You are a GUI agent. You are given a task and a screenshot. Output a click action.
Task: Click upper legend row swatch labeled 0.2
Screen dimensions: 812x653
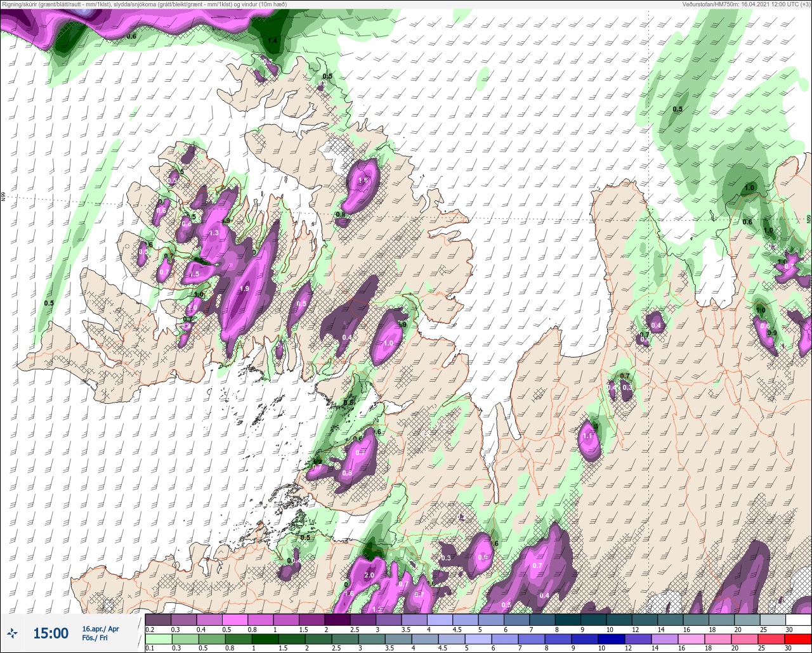click(x=158, y=619)
